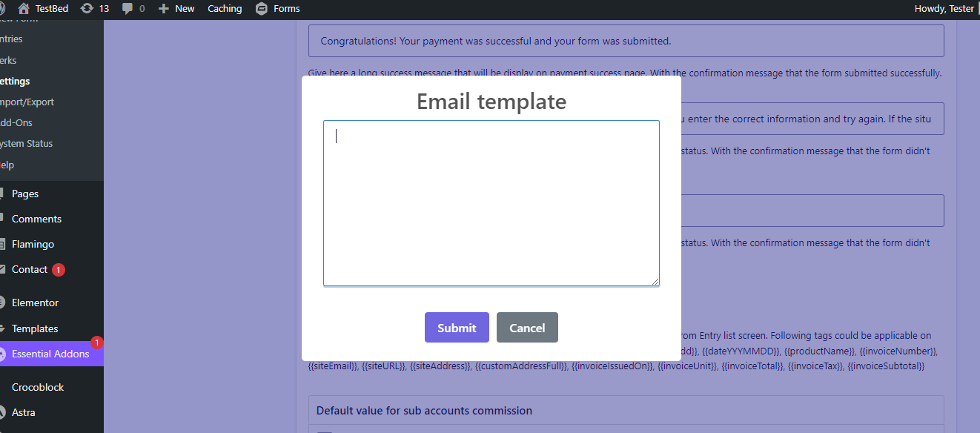Go to Entries in the Forms submenu
This screenshot has height=433, width=980.
11,39
